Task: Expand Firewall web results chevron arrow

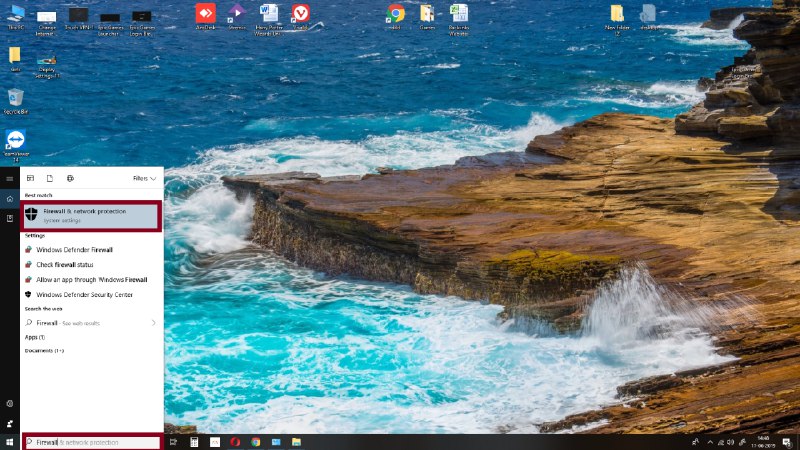Action: coord(153,323)
